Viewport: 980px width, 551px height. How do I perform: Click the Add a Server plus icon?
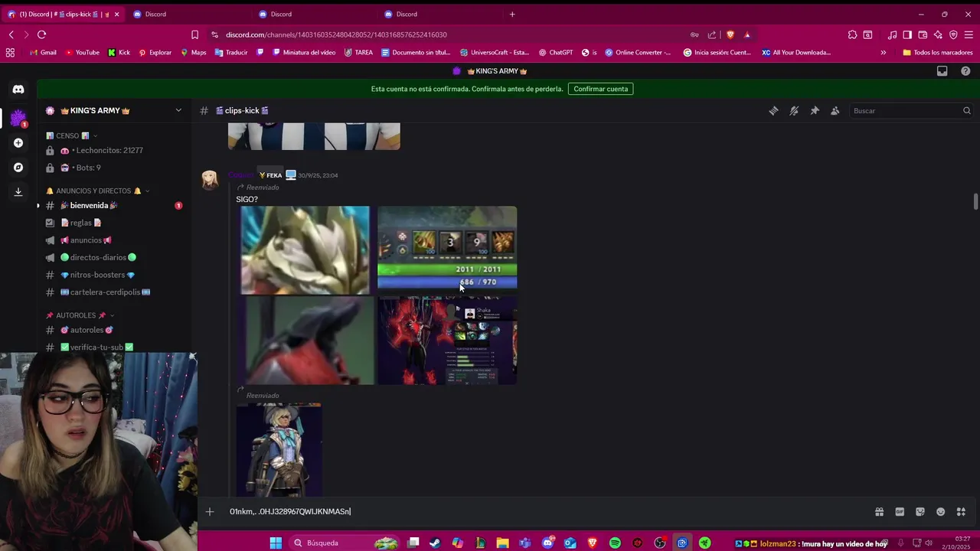point(18,143)
